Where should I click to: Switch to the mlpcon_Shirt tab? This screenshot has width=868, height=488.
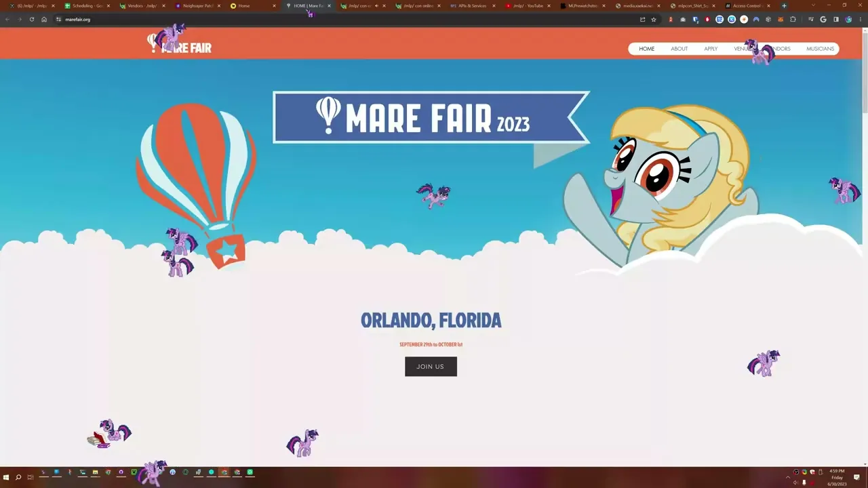[692, 5]
